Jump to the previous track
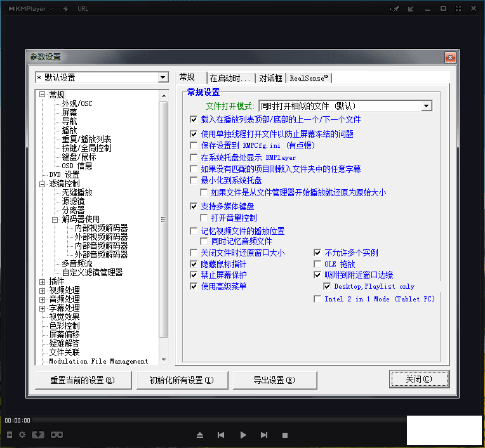The width and height of the screenshot is (485, 448). tap(221, 435)
